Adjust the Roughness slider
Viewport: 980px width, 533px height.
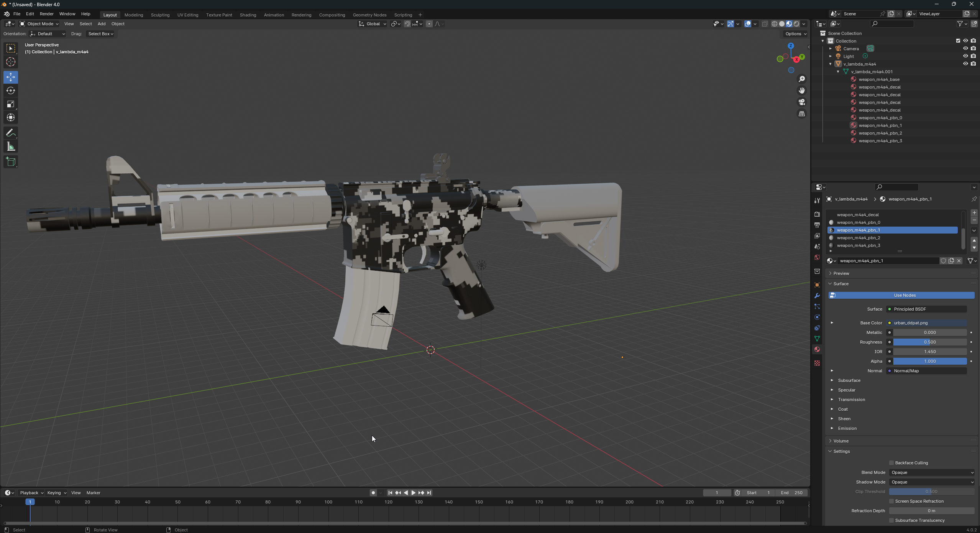tap(929, 342)
